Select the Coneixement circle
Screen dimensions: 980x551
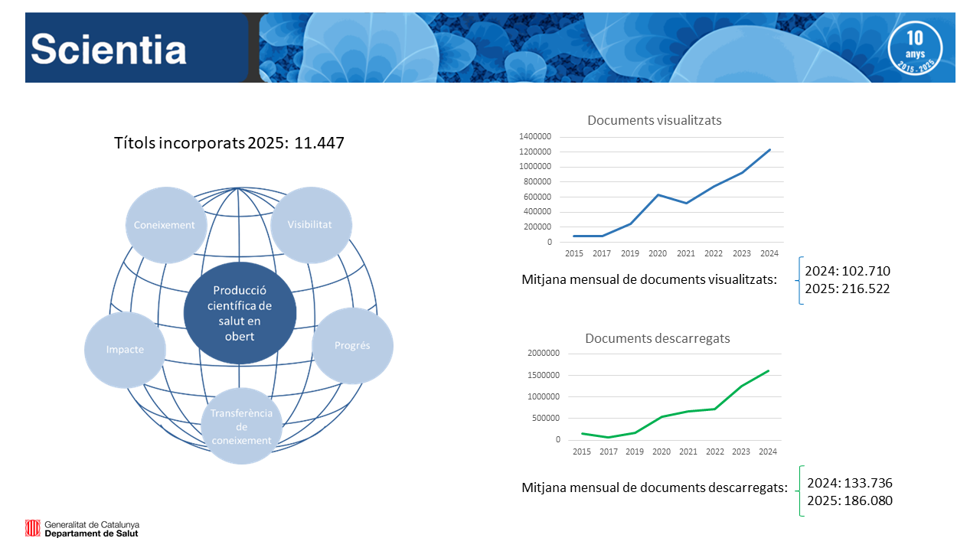165,225
